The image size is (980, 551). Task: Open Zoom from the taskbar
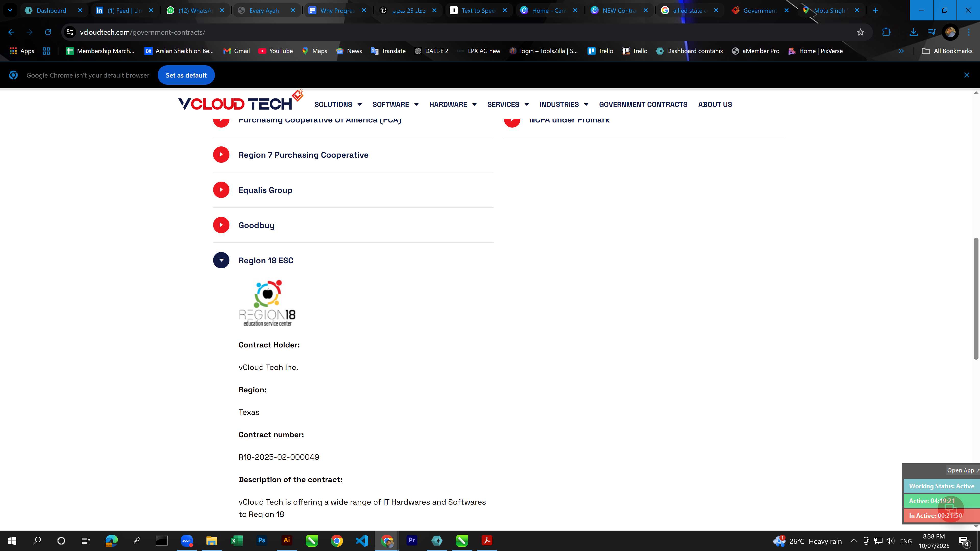186,541
